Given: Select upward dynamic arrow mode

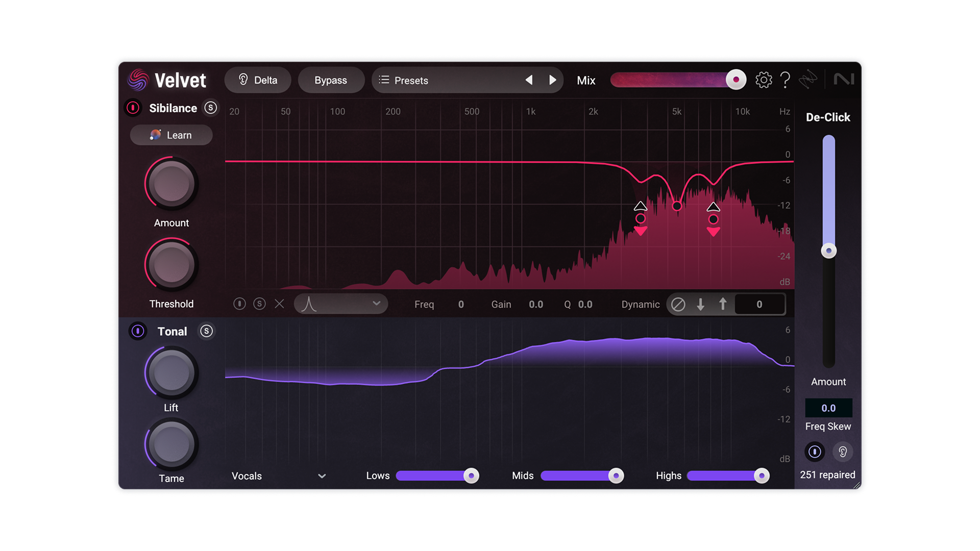Looking at the screenshot, I should (723, 304).
